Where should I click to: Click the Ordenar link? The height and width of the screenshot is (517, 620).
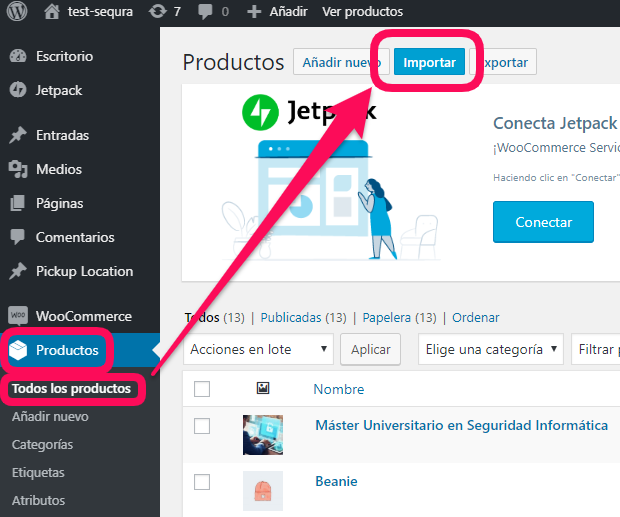click(476, 317)
